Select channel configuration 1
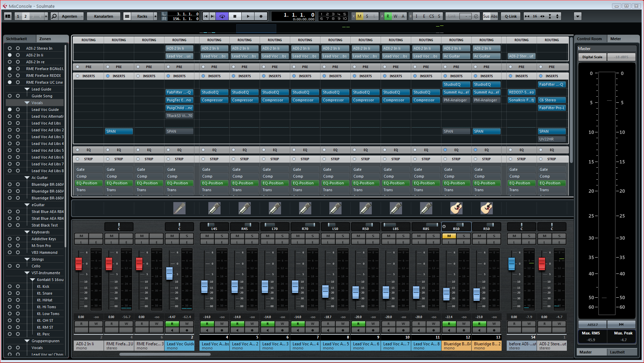Viewport: 644px width, 363px height. 18,16
